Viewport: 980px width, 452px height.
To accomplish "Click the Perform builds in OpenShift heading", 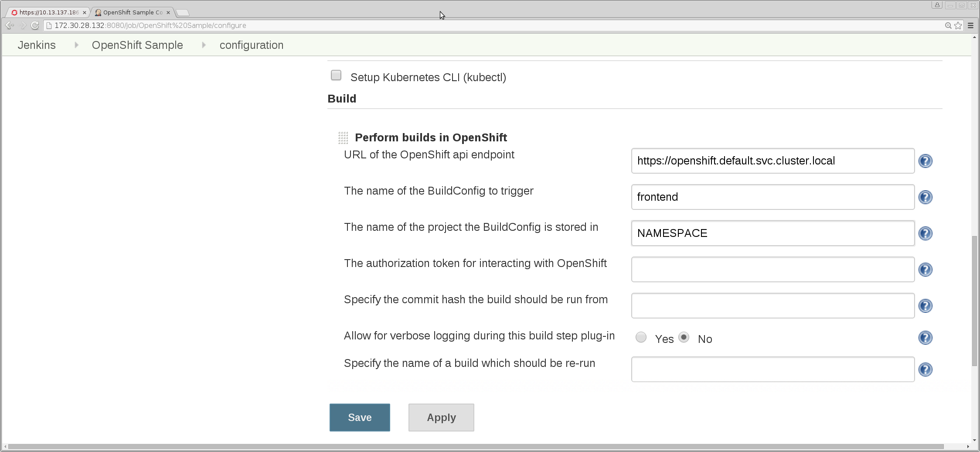I will (431, 138).
